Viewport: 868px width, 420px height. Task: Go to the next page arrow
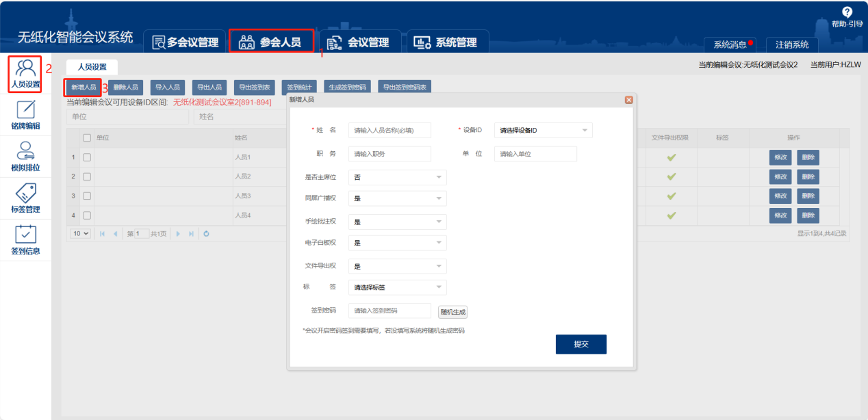point(179,233)
